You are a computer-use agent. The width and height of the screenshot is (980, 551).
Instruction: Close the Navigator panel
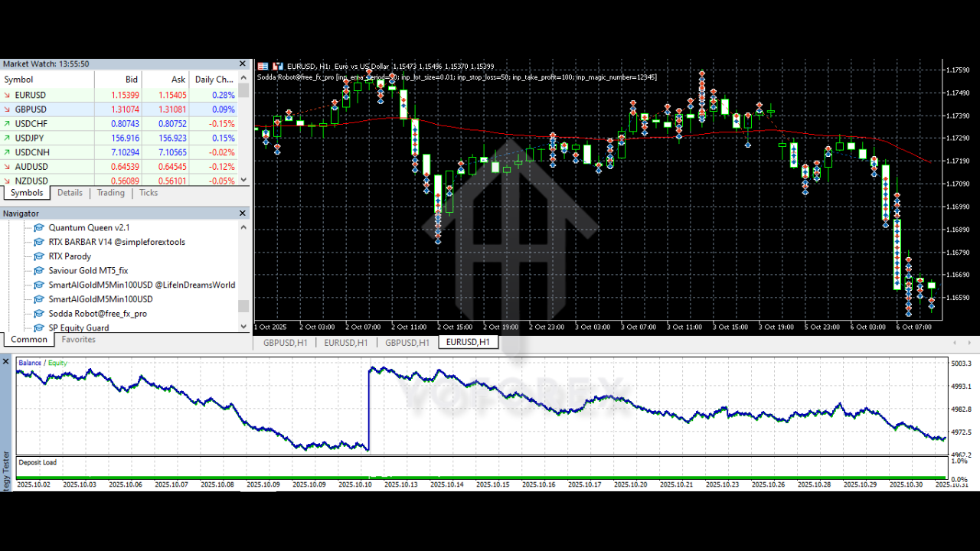coord(243,214)
